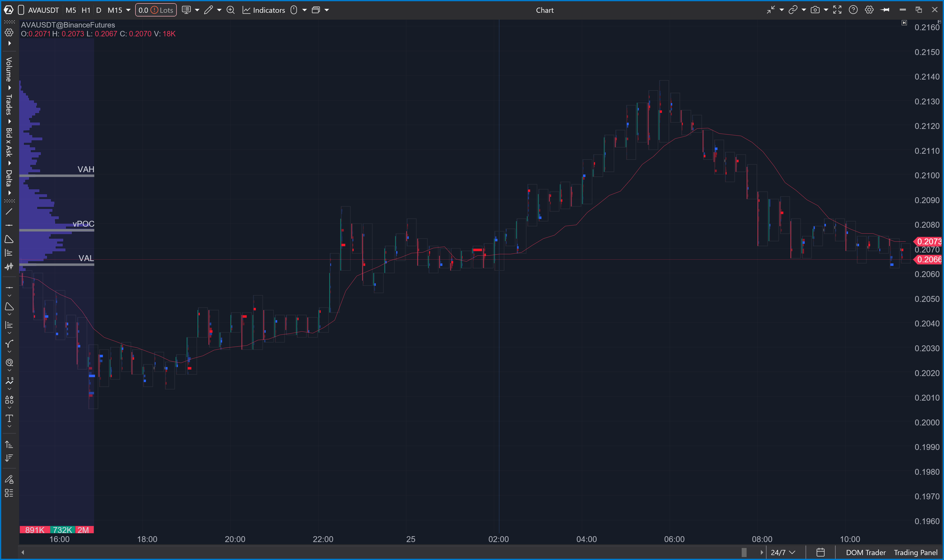Enter fullscreen with the expand arrows icon
Image resolution: width=944 pixels, height=560 pixels.
[x=837, y=10]
